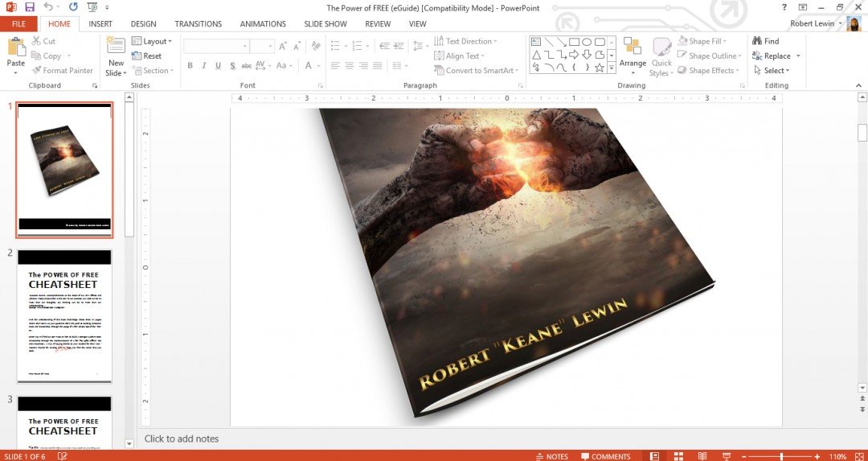Start Slide Show from status bar
This screenshot has width=868, height=461.
tap(727, 456)
